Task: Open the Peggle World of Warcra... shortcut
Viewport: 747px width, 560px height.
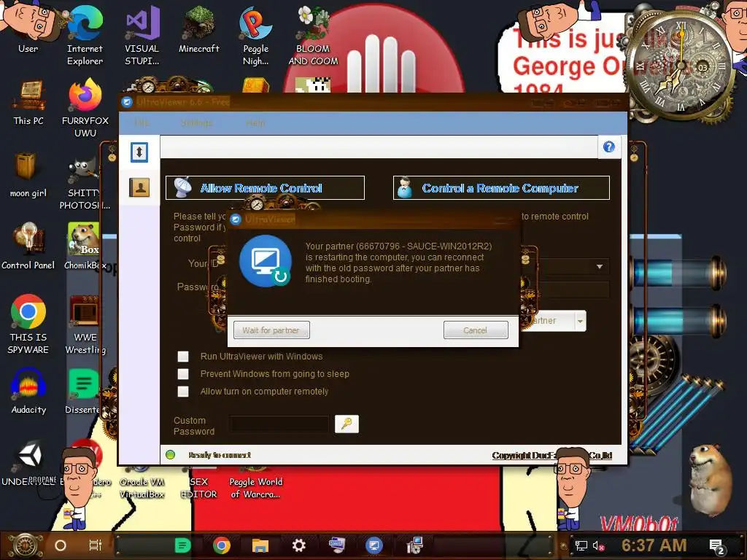Action: tap(256, 488)
